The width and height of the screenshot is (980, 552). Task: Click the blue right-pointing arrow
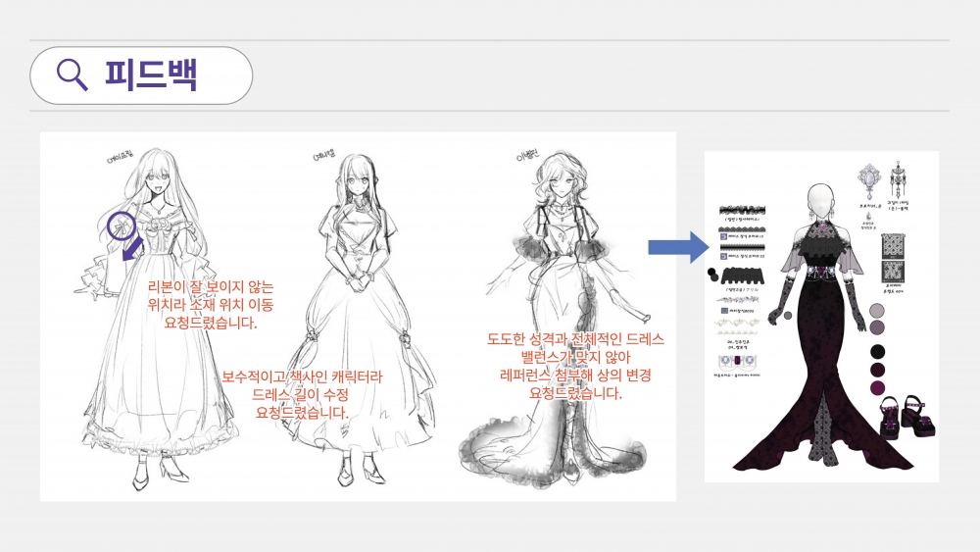[678, 246]
